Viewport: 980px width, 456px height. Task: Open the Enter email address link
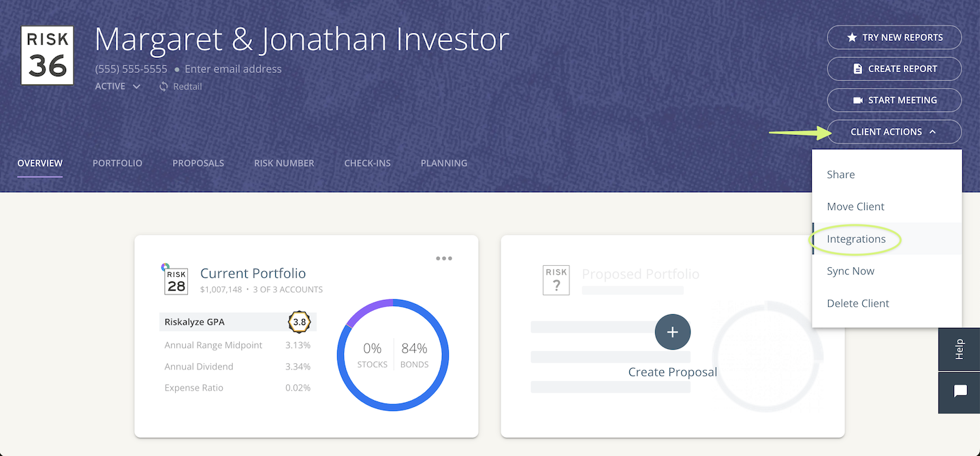click(x=233, y=68)
